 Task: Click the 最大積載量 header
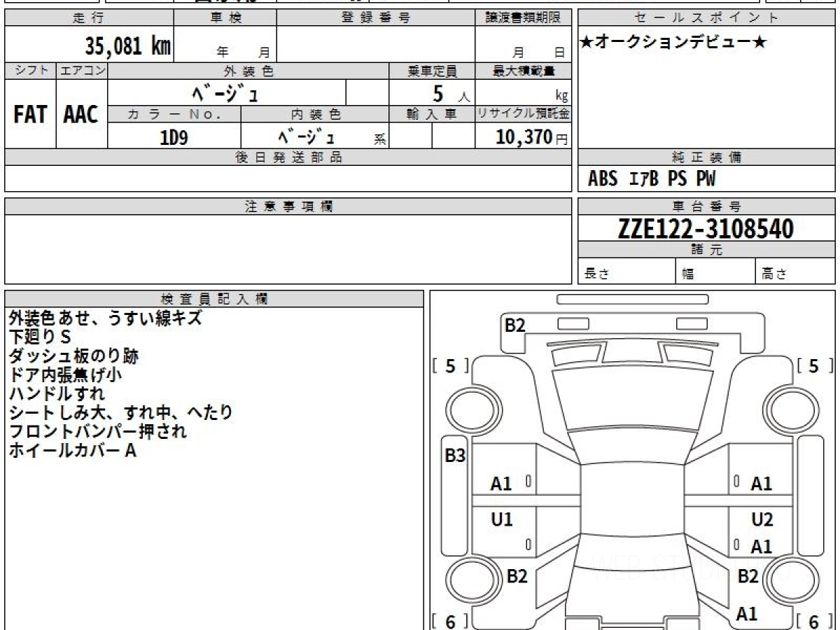(x=523, y=71)
